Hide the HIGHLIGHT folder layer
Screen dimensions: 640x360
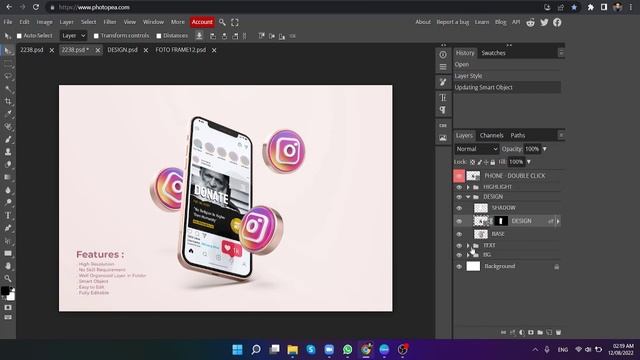(459, 187)
